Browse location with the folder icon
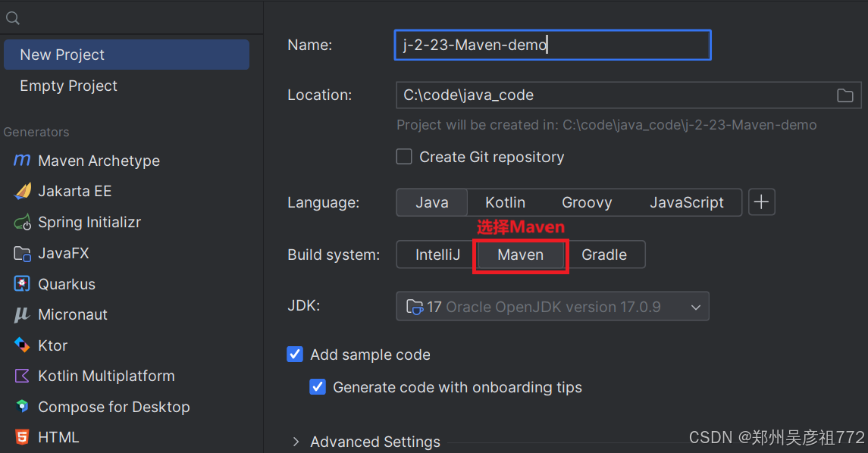The width and height of the screenshot is (868, 453). point(844,95)
